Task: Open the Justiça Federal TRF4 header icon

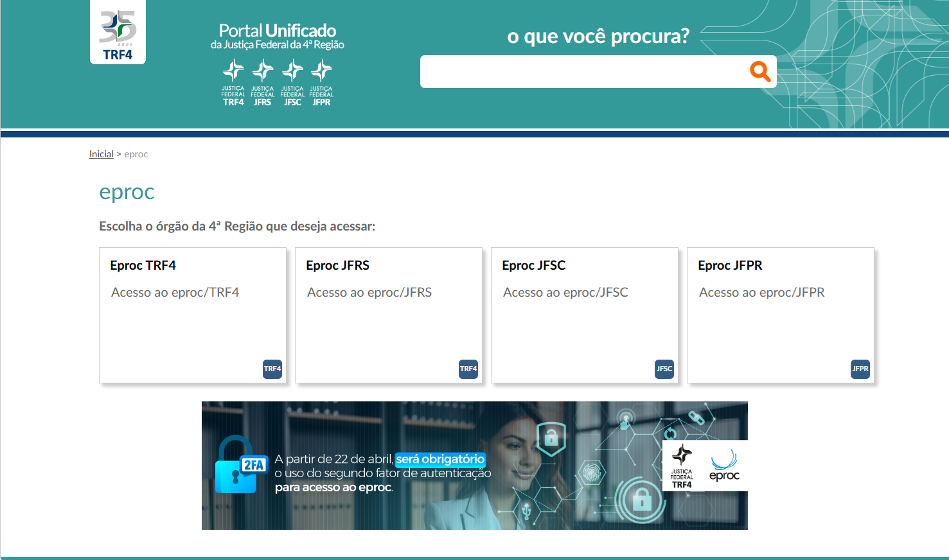Action: point(233,83)
